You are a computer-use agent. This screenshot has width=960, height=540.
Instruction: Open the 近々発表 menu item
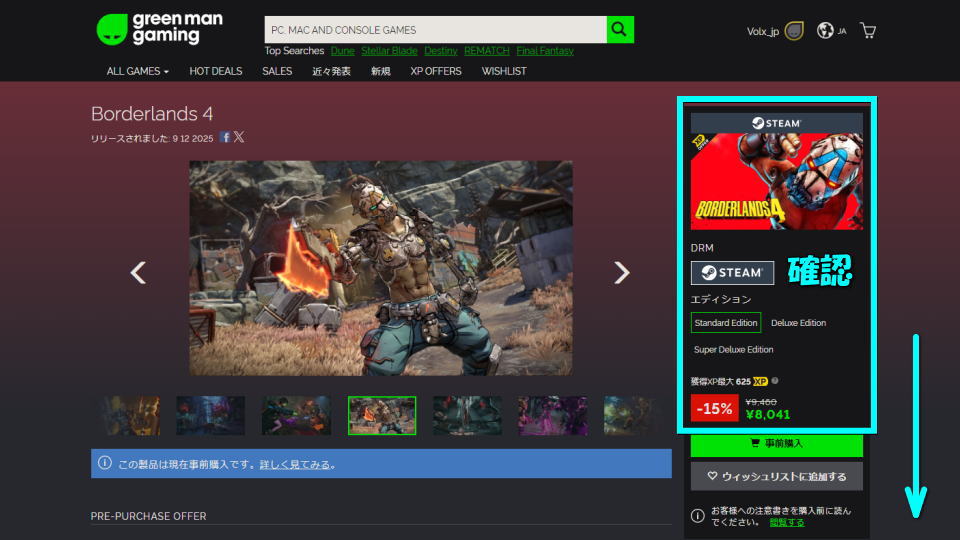[x=331, y=71]
